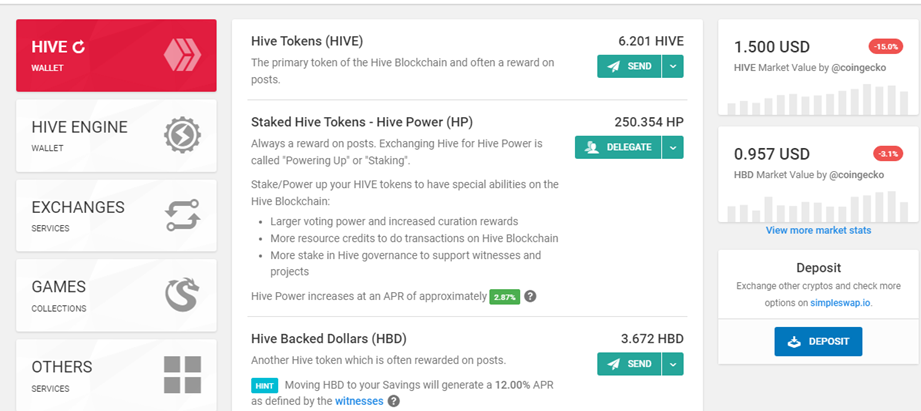Image resolution: width=921 pixels, height=411 pixels.
Task: Open the View more market stats link
Action: pos(818,230)
